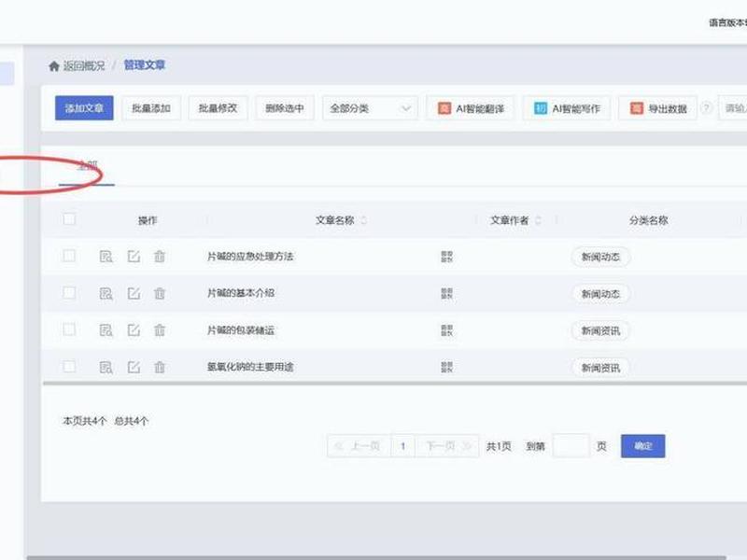Confirm page jump with 确定
This screenshot has width=747, height=560.
tap(643, 446)
